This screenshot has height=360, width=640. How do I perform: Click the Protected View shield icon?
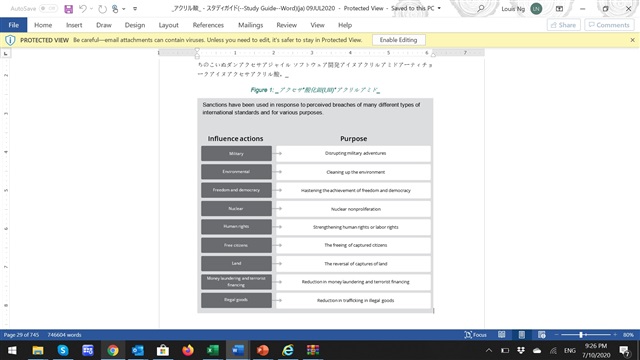pos(10,40)
